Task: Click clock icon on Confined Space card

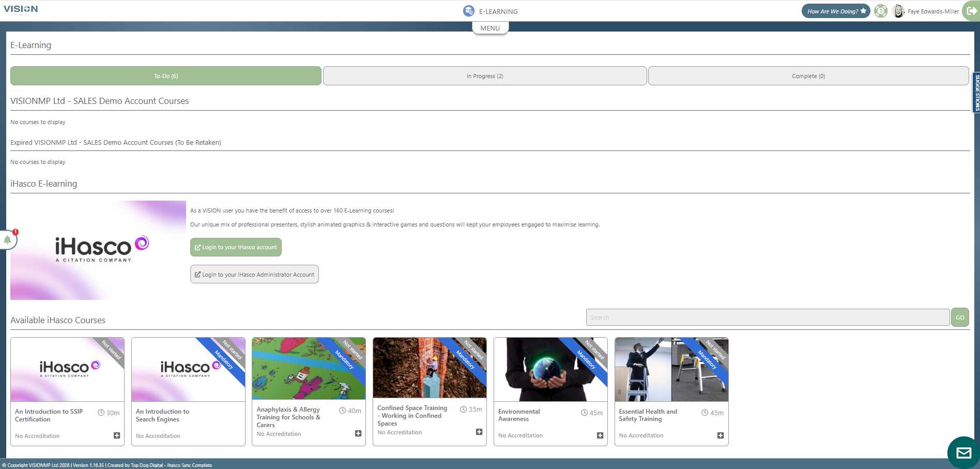Action: coord(464,409)
